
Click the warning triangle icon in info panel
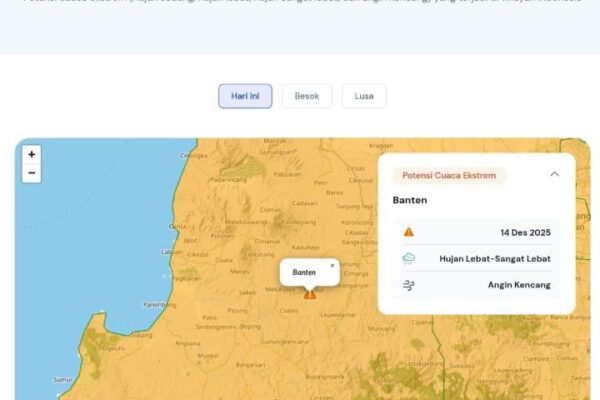click(x=408, y=231)
